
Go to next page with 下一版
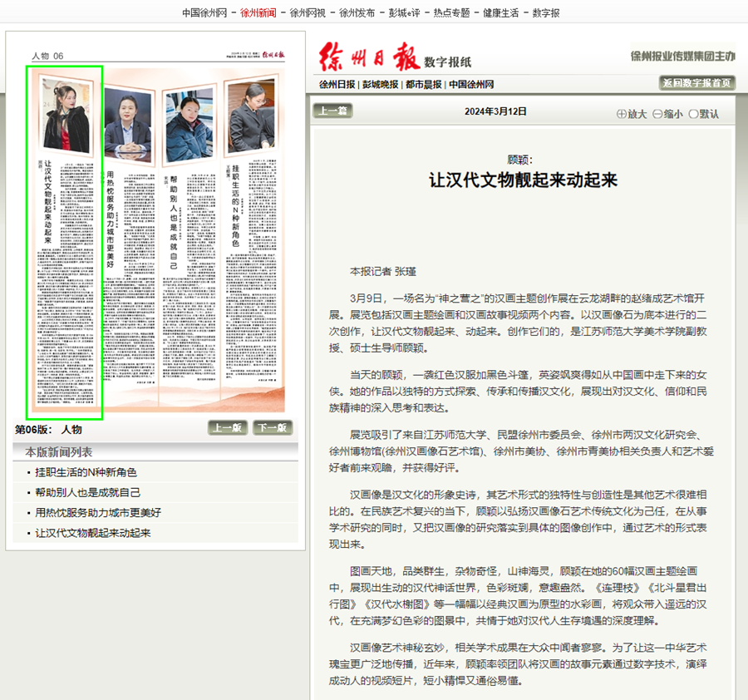[x=273, y=428]
